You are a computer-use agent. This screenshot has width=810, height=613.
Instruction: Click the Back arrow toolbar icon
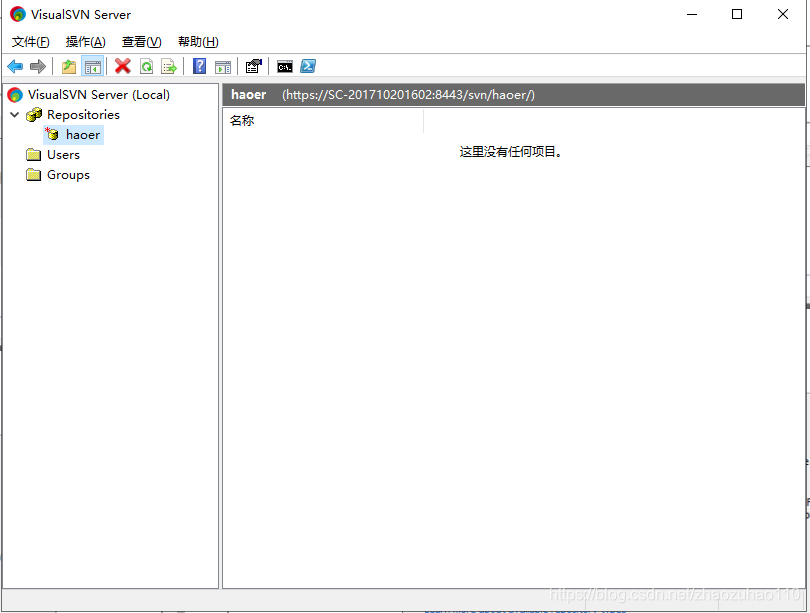pyautogui.click(x=15, y=66)
